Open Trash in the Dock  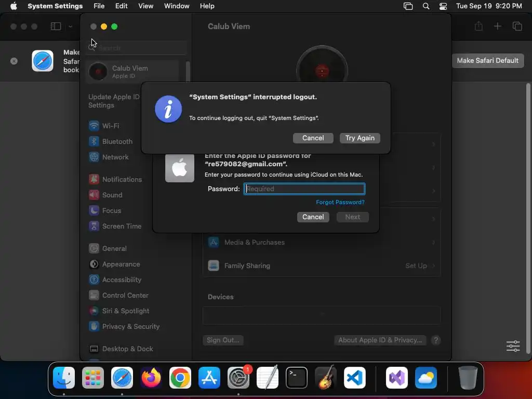[x=468, y=377]
